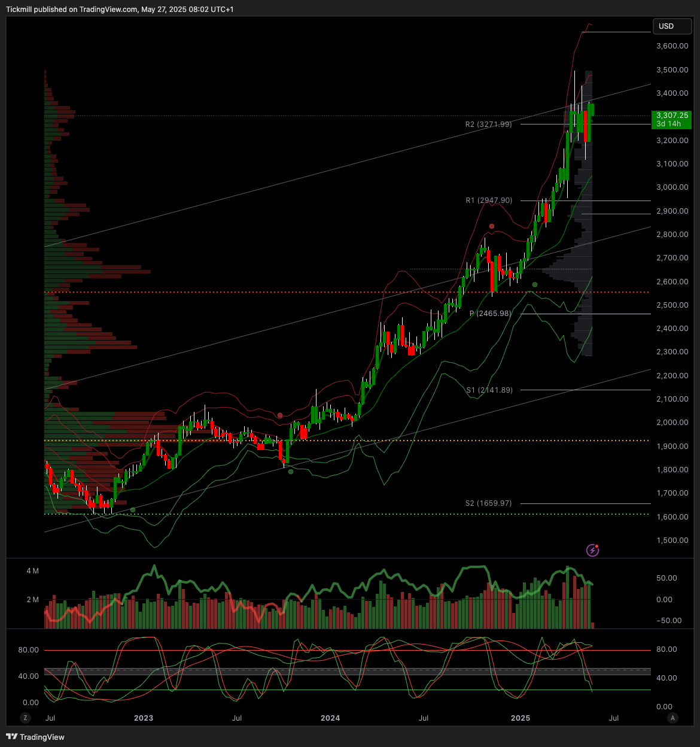
Task: Click the 2025 time axis label
Action: click(x=521, y=718)
